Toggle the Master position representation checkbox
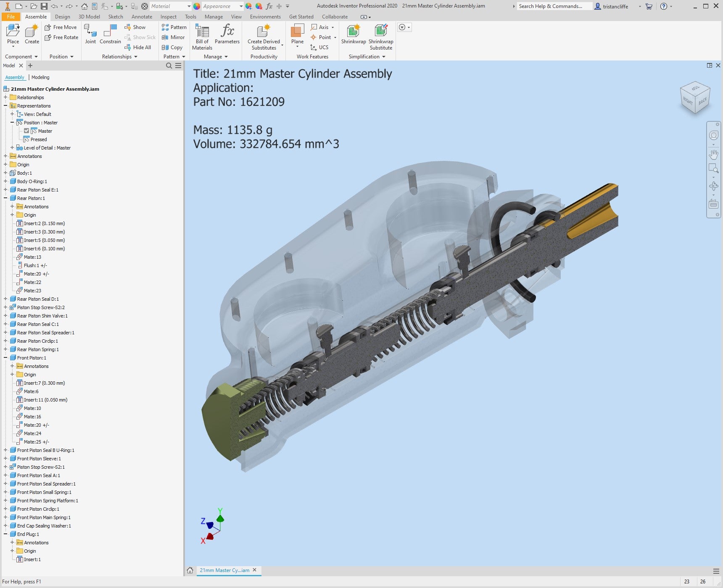Viewport: 723px width, 588px height. click(x=26, y=131)
